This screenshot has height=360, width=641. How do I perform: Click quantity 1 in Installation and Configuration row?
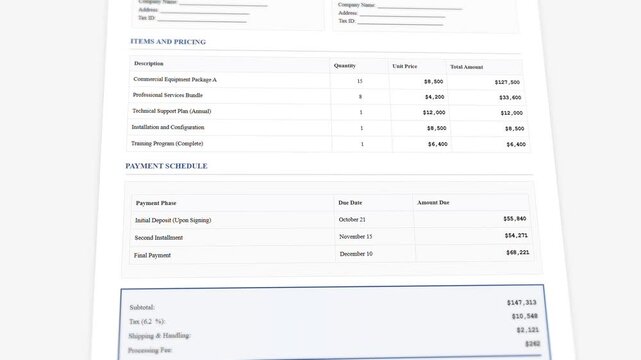coord(361,128)
